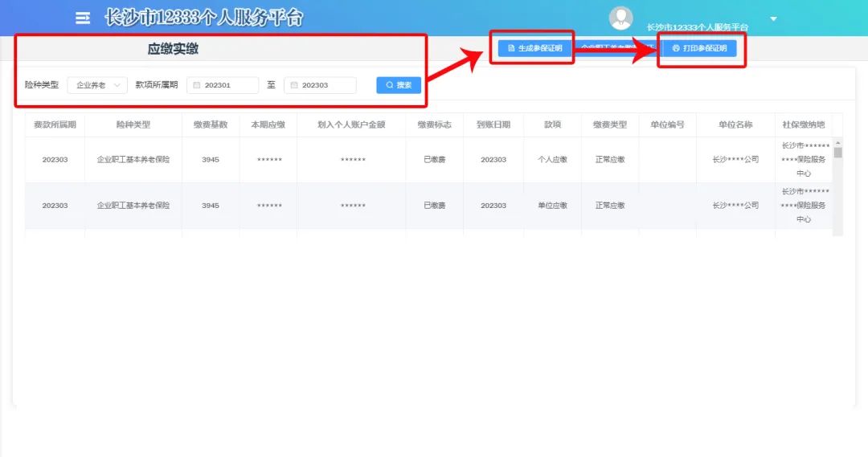The image size is (868, 457).
Task: Click document icon on 生成参保证明 button
Action: click(x=511, y=48)
